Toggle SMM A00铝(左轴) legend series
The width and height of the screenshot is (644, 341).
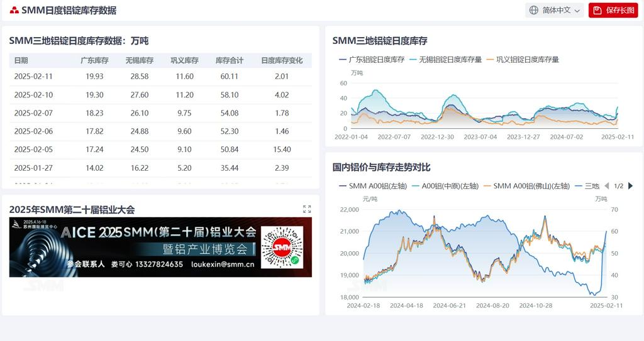click(373, 186)
